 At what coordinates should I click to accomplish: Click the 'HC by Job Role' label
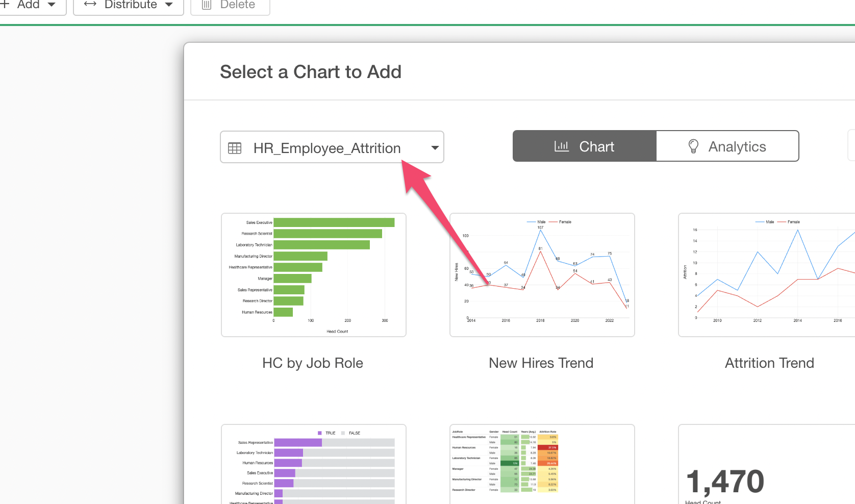click(313, 363)
